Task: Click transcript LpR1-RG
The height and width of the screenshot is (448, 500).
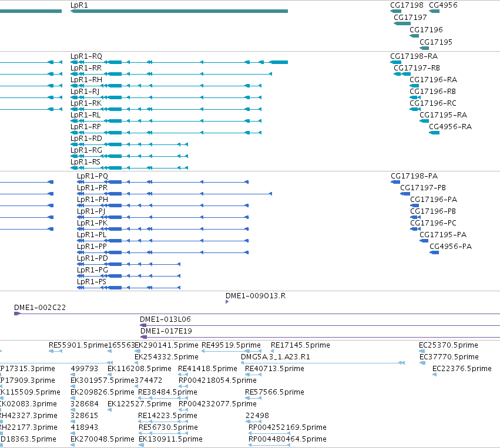Action: [129, 156]
